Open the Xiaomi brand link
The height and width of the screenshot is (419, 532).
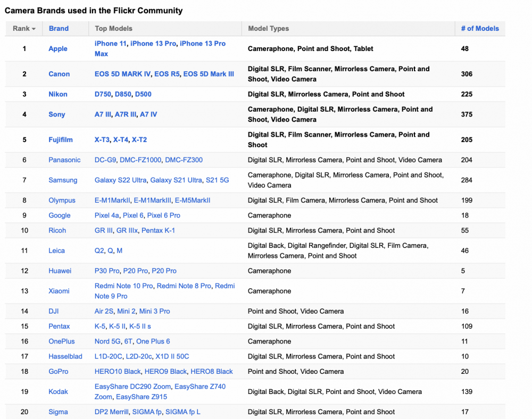pos(59,291)
